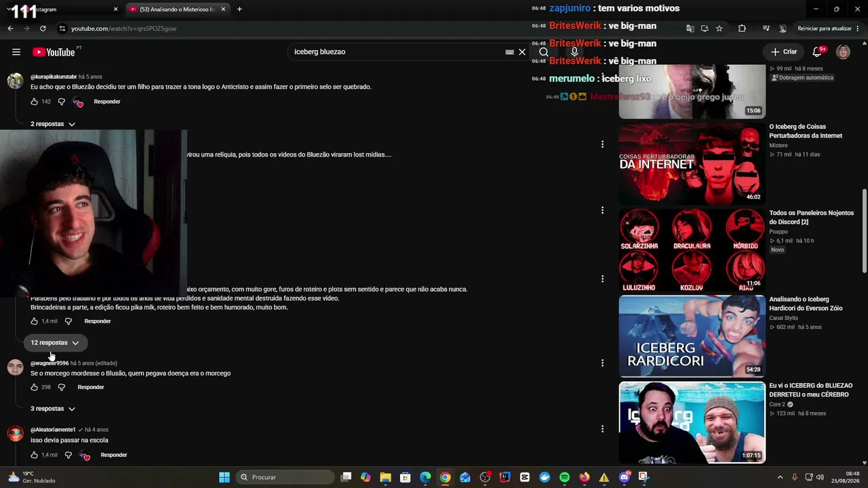The width and height of the screenshot is (868, 488).
Task: Close the Instagram browser tab
Action: tap(115, 9)
